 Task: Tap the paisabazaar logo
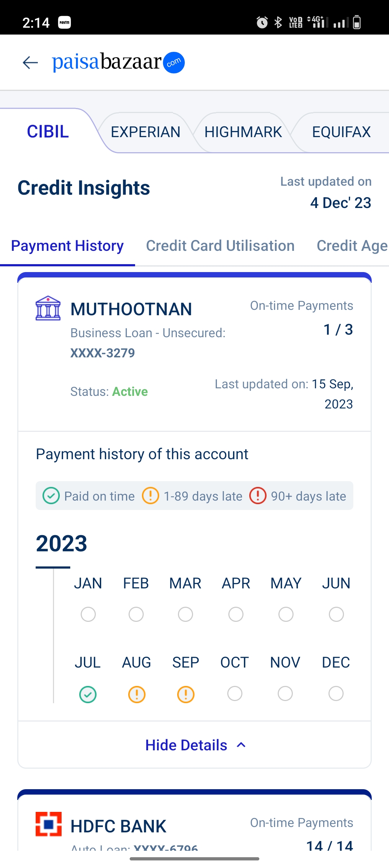pos(118,62)
